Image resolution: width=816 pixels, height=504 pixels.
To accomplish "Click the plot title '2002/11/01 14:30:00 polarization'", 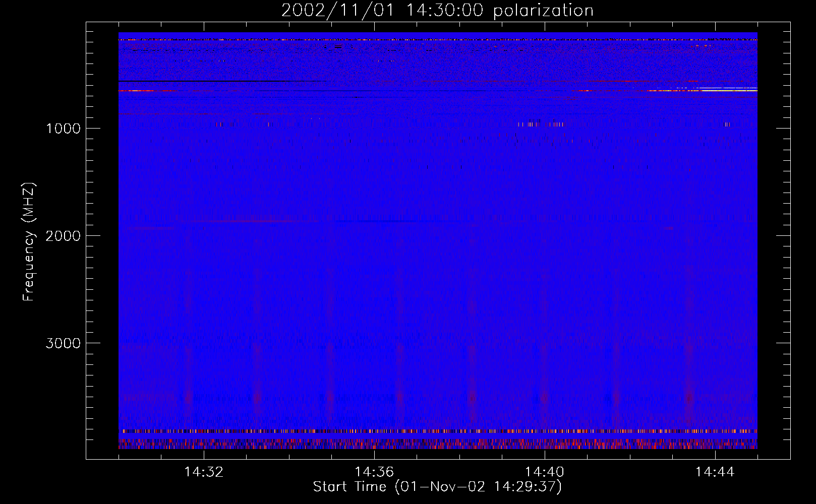I will pyautogui.click(x=437, y=10).
